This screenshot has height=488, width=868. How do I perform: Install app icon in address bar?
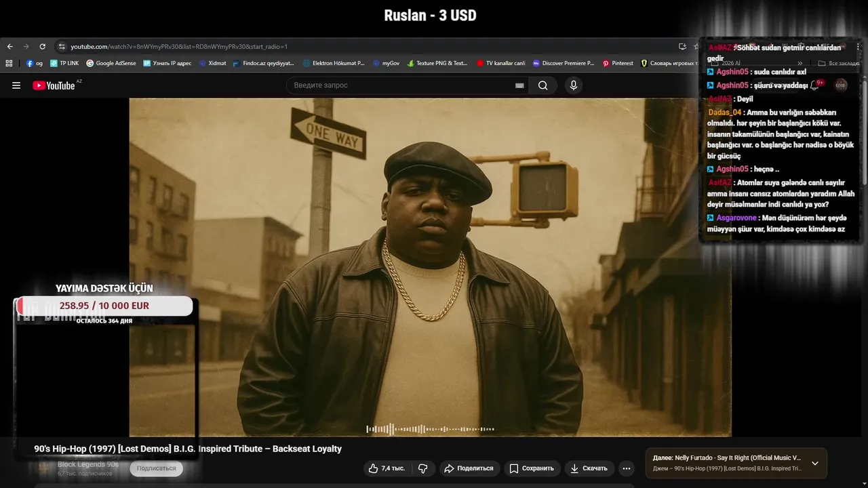click(682, 46)
